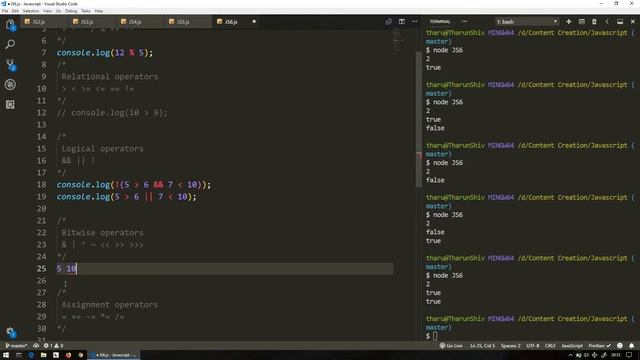Open the Debug view in activity bar
The width and height of the screenshot is (640, 360).
pos(10,84)
